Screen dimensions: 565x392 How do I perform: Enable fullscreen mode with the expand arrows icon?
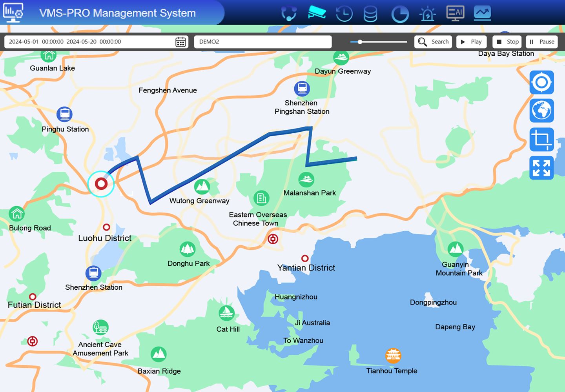coord(541,168)
